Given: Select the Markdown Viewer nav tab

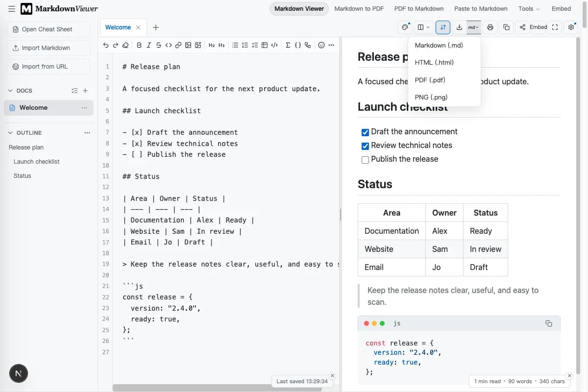Looking at the screenshot, I should [x=299, y=9].
